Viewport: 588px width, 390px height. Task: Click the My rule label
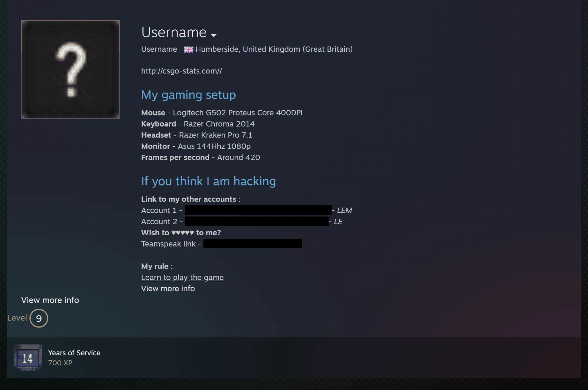point(157,266)
